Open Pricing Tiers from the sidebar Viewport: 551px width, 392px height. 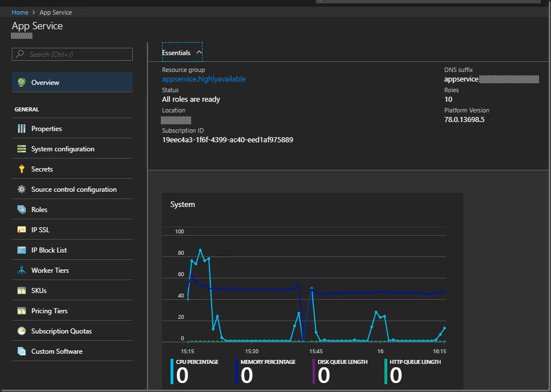point(49,311)
